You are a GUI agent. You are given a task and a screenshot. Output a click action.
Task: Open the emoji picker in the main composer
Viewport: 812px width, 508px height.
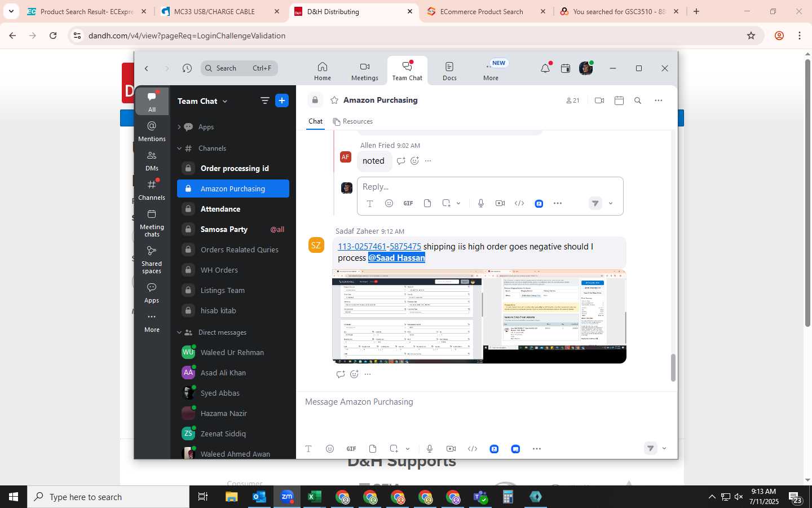pos(330,449)
